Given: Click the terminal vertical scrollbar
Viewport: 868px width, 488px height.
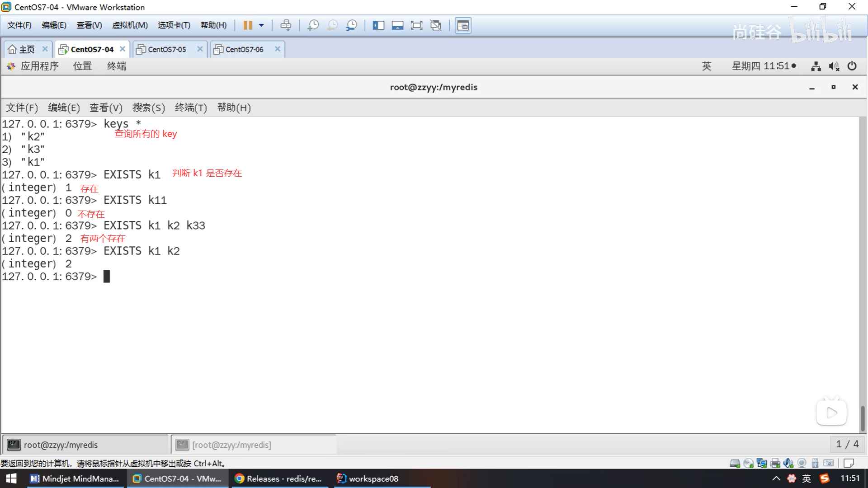Looking at the screenshot, I should click(862, 418).
